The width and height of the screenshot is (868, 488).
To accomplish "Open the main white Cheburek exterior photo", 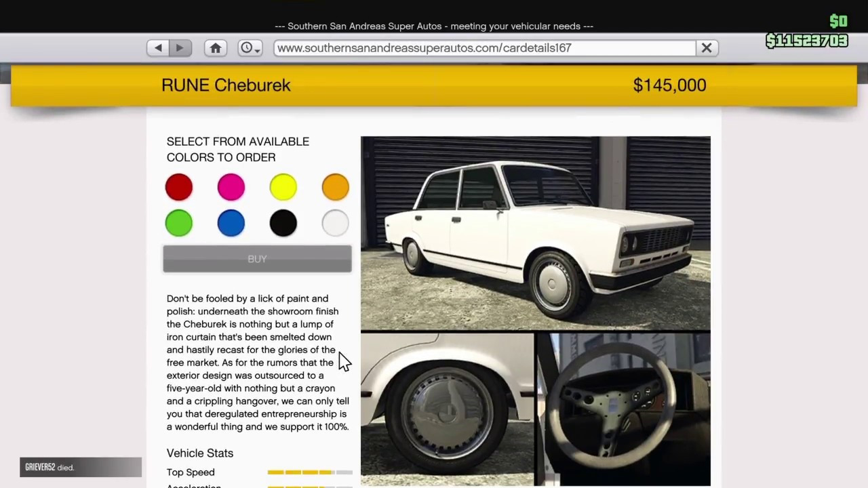I will pos(536,233).
